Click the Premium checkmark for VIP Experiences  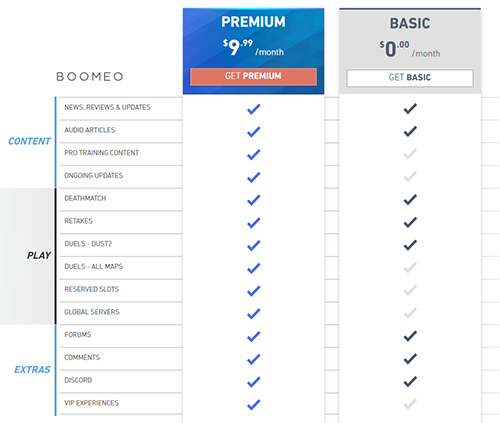point(254,405)
